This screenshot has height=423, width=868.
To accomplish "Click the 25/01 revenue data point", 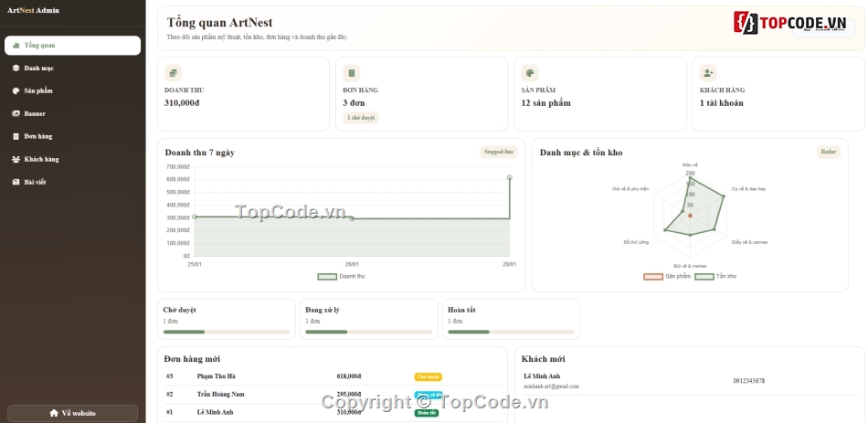I will tap(195, 217).
